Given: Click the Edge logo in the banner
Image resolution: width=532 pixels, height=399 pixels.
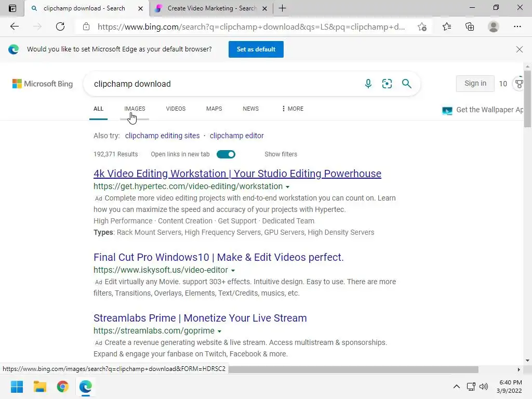Looking at the screenshot, I should (x=14, y=49).
